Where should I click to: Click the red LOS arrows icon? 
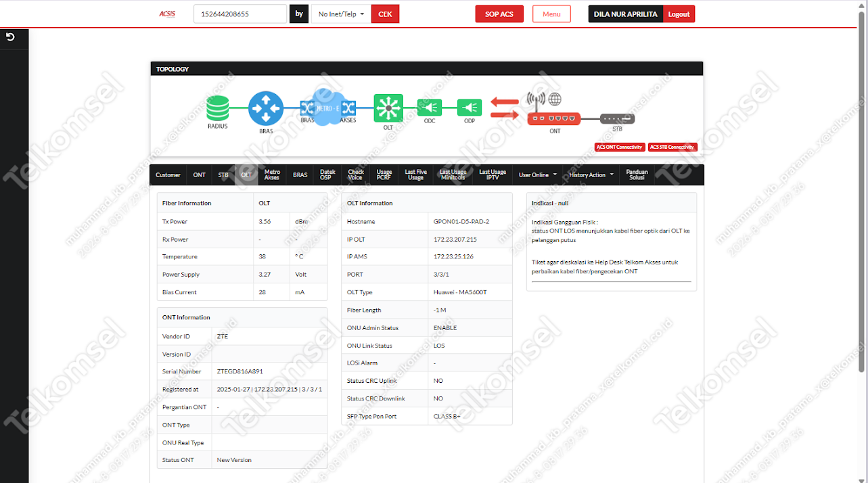[x=504, y=107]
